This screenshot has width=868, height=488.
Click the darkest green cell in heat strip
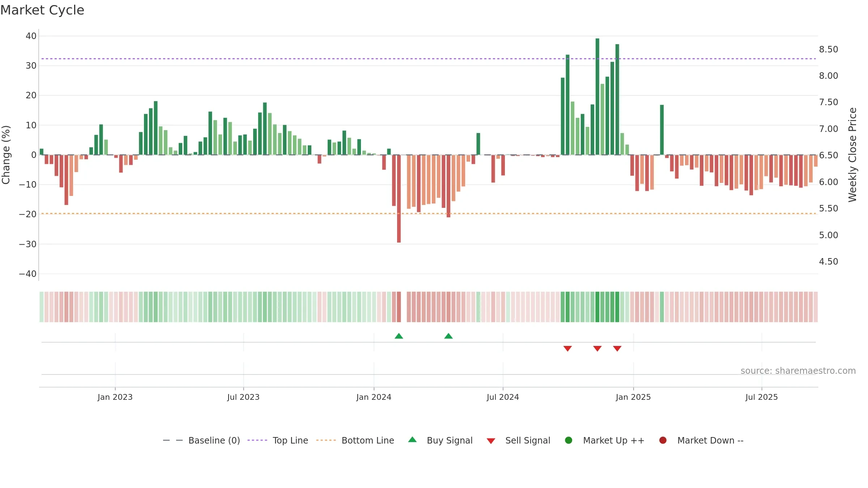(x=597, y=307)
